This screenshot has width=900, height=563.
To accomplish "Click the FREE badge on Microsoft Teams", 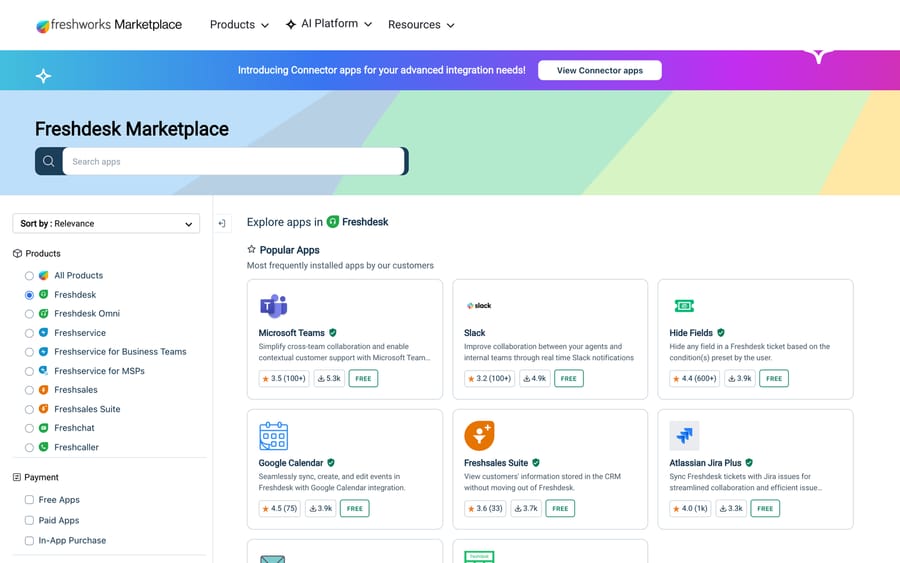I will pos(363,378).
